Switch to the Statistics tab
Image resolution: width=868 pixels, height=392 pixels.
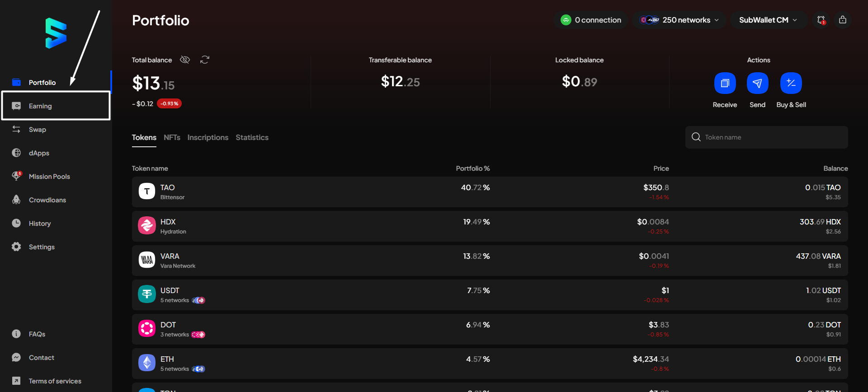(252, 137)
